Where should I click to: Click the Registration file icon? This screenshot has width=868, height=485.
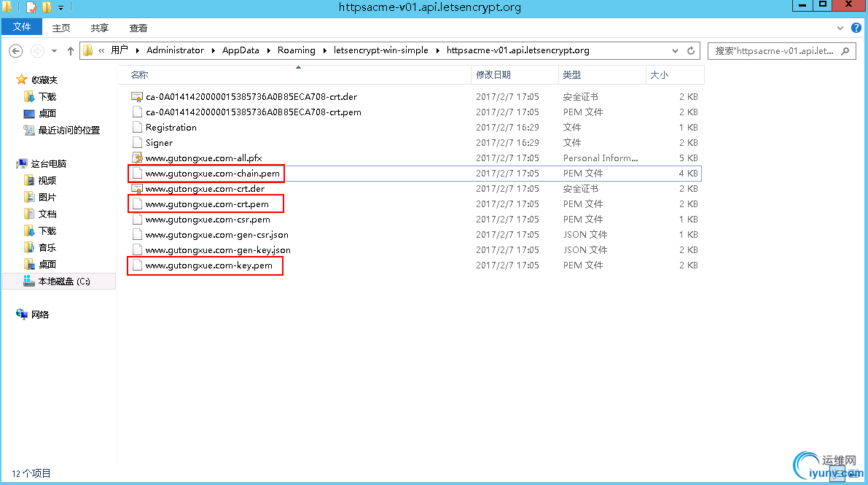coord(137,127)
